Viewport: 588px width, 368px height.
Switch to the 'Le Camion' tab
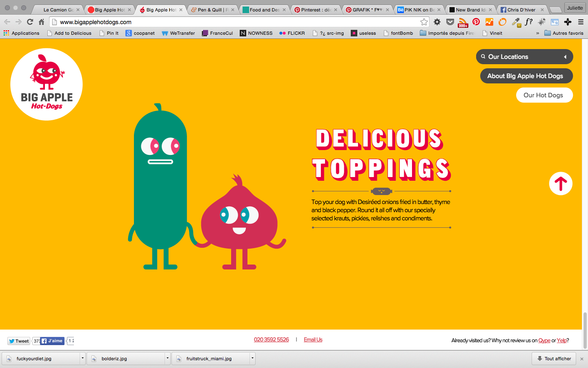[58, 10]
